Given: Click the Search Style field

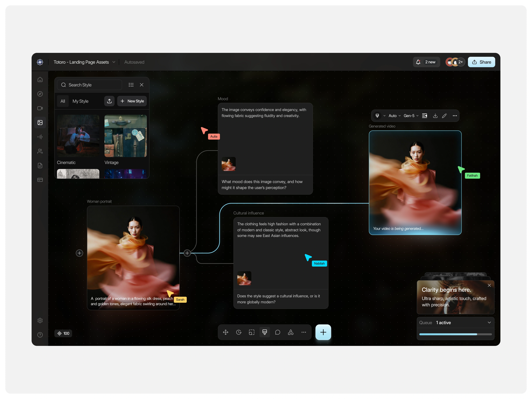Looking at the screenshot, I should point(89,85).
